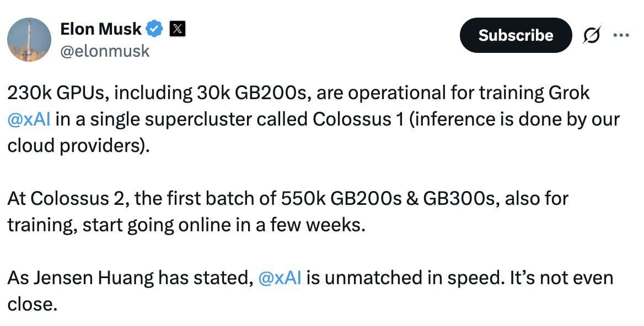Open the three-dot more options menu
644x326 pixels.
coord(621,35)
